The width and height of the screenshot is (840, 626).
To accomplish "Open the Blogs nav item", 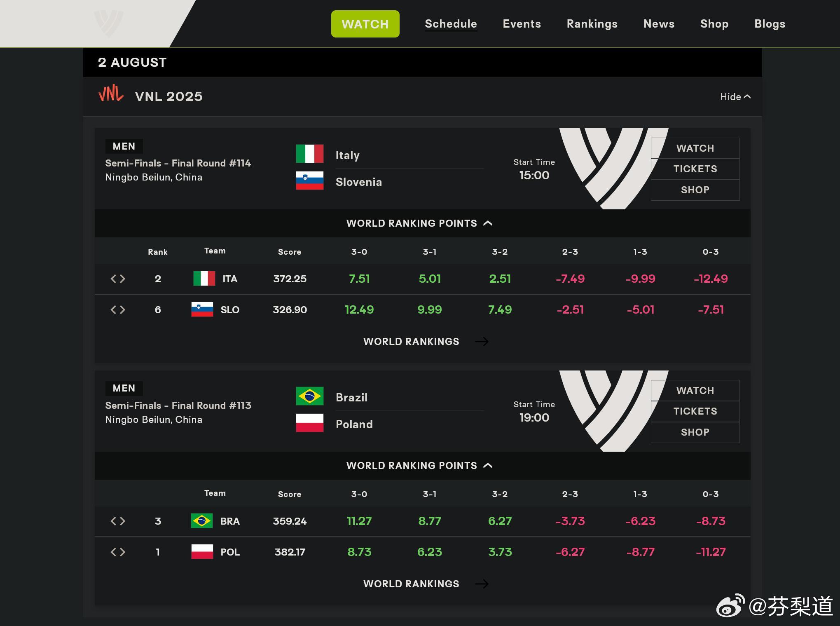I will click(770, 24).
